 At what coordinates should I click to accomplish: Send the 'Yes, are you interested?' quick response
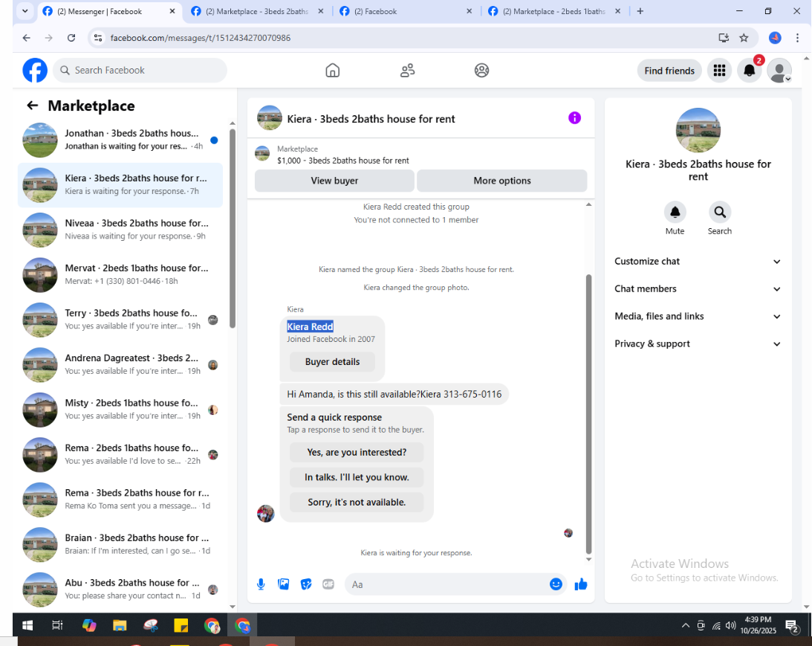point(357,452)
